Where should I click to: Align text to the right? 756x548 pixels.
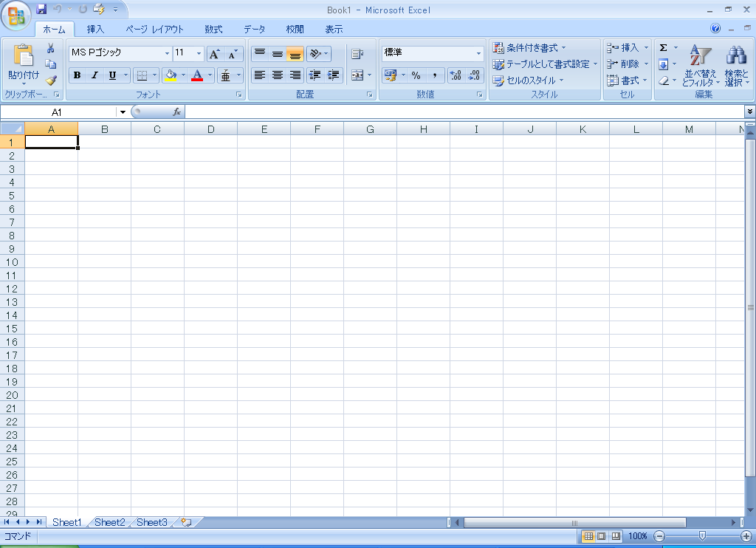[295, 75]
